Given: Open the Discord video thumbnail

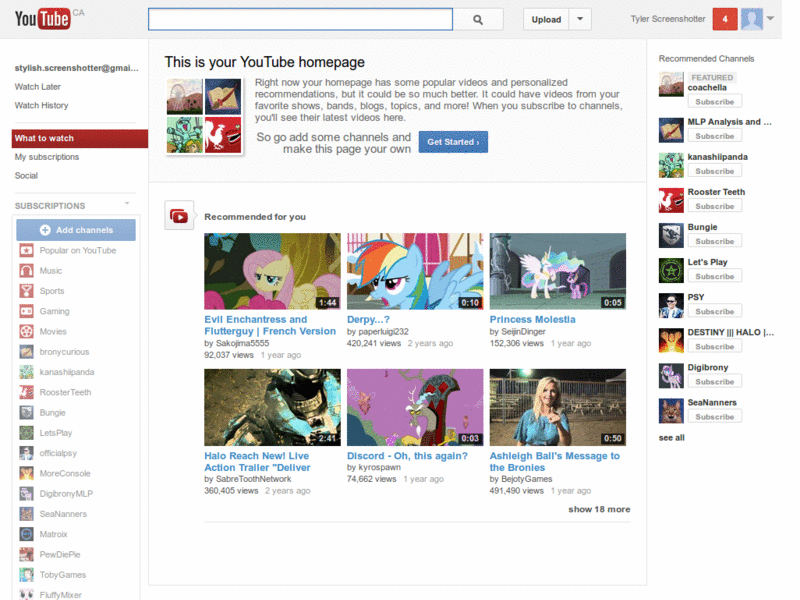Looking at the screenshot, I should coord(415,408).
